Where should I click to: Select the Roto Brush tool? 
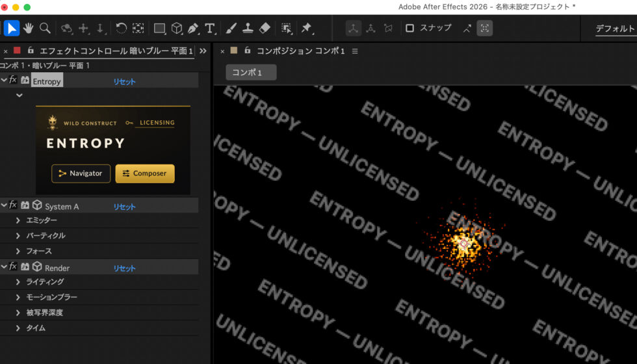[x=287, y=28]
